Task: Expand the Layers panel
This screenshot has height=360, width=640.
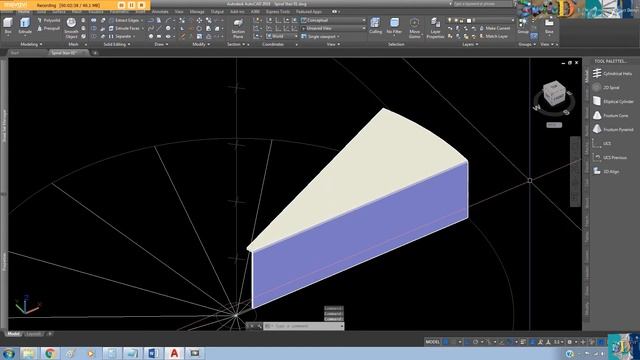Action: [470, 44]
